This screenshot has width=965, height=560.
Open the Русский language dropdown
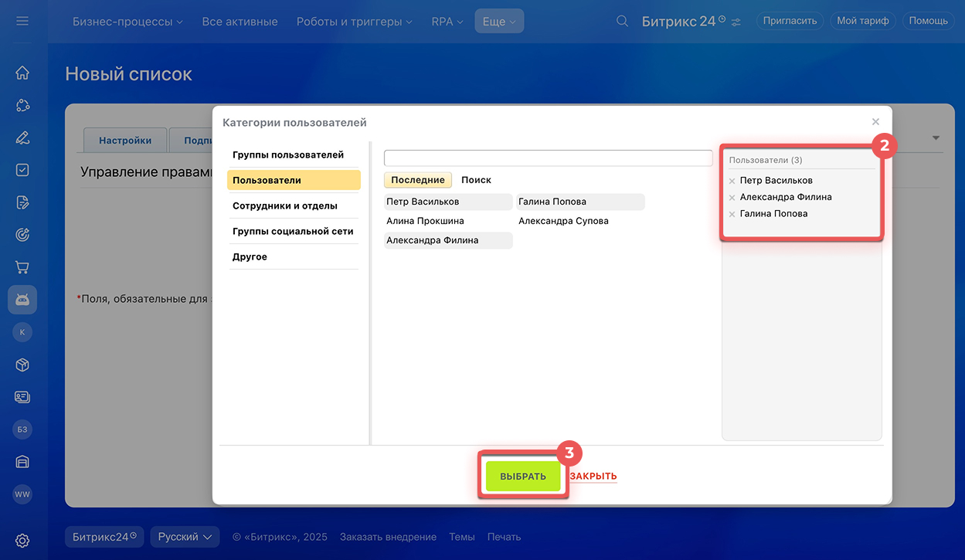coord(185,537)
